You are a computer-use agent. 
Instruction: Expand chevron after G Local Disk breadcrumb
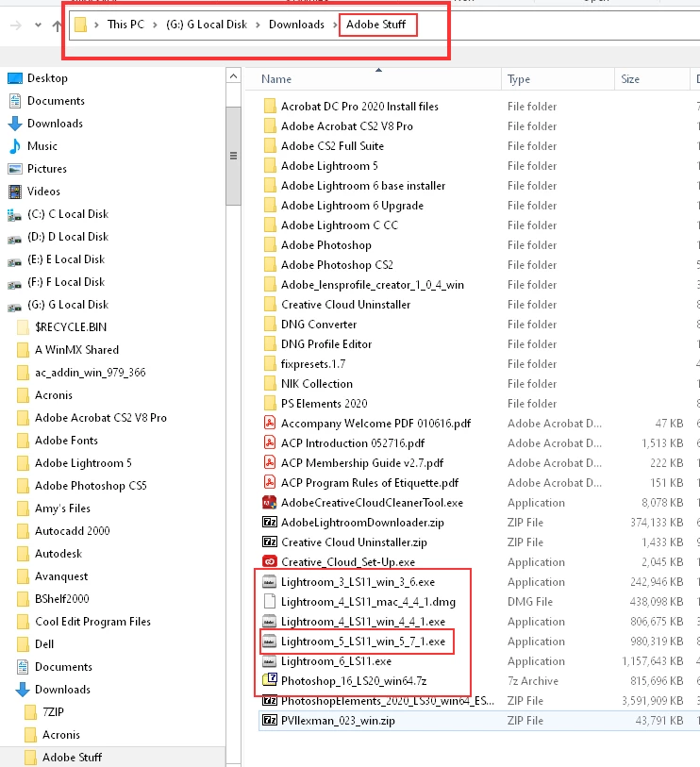(x=258, y=25)
